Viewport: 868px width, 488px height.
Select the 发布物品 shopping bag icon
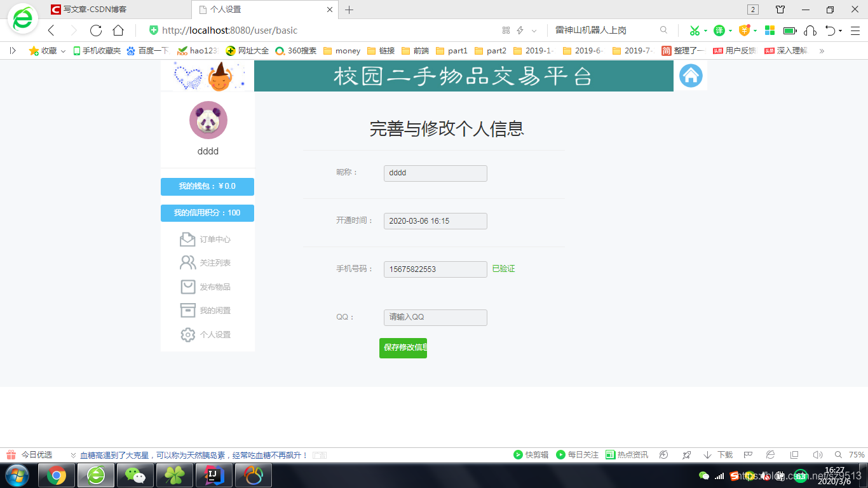point(187,287)
